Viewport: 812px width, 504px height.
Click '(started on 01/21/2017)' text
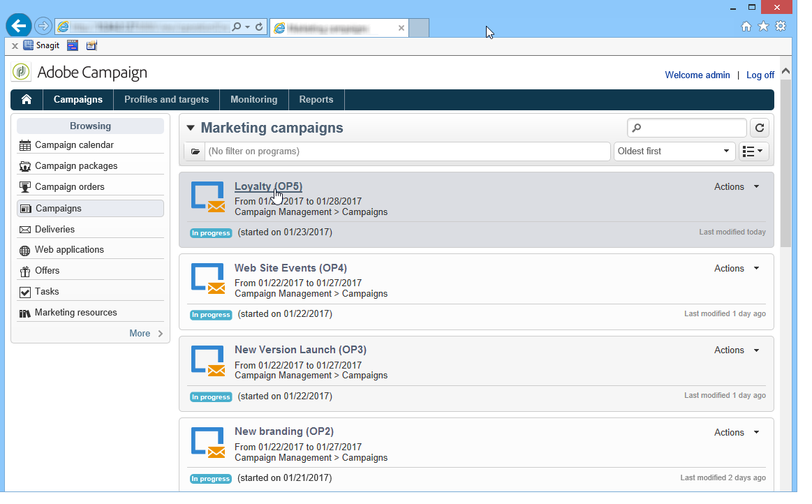pyautogui.click(x=285, y=478)
